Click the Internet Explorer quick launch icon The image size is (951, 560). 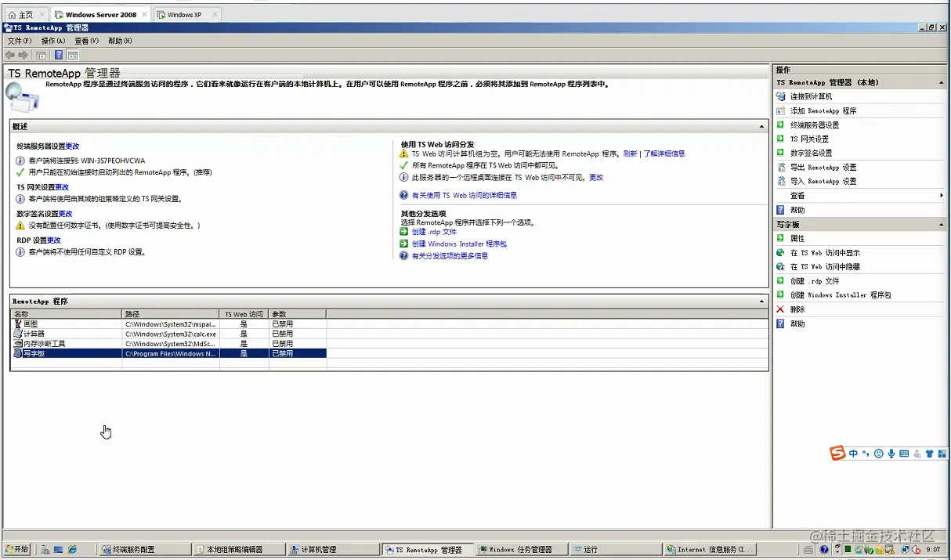tap(72, 550)
